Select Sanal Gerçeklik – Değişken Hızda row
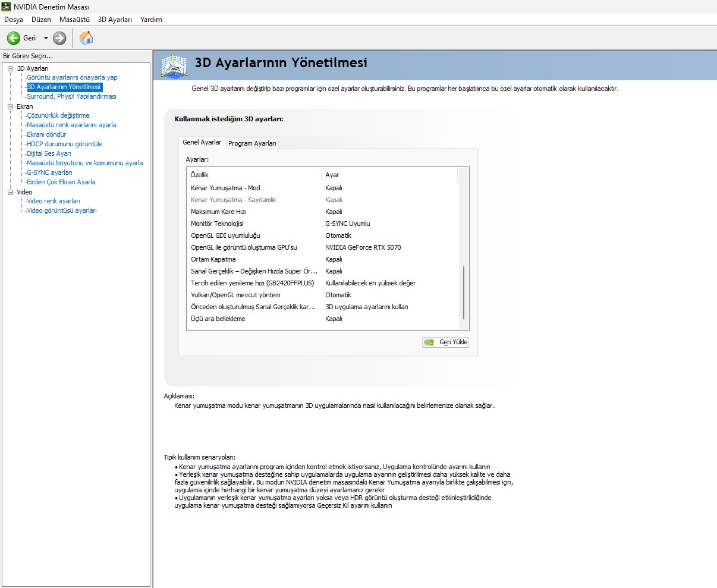 323,271
